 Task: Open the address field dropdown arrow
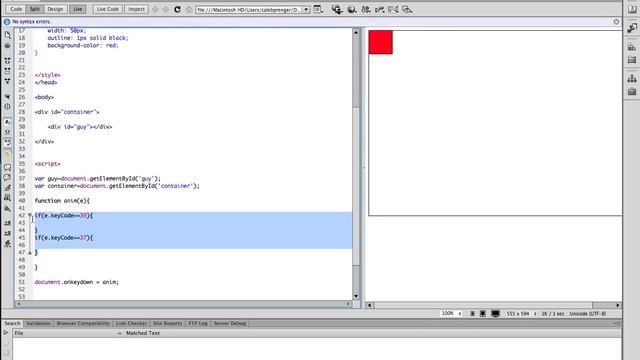306,9
